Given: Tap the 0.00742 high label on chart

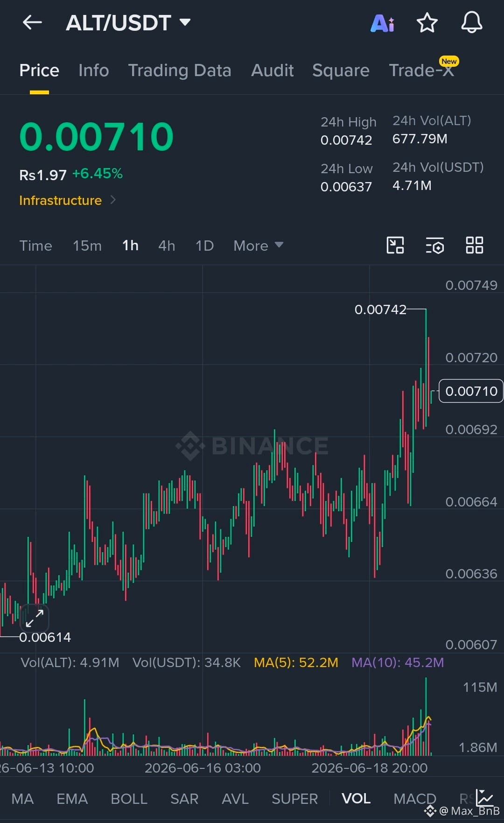Looking at the screenshot, I should (x=380, y=310).
